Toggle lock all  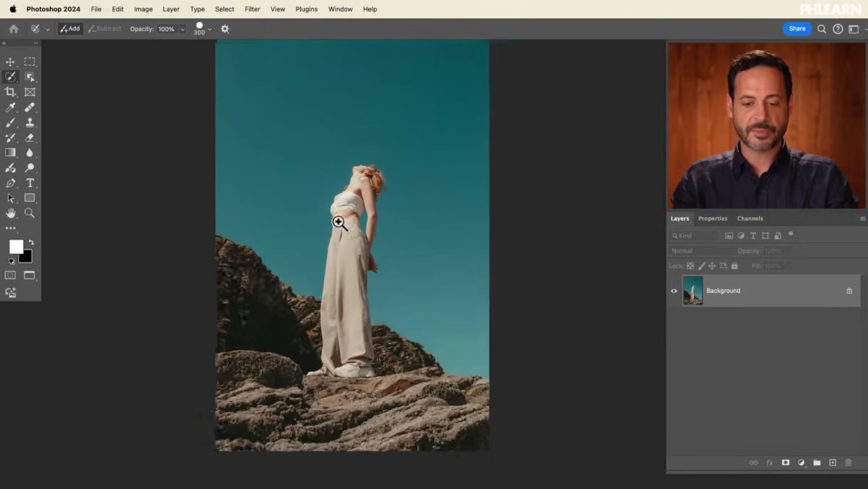[x=734, y=266]
